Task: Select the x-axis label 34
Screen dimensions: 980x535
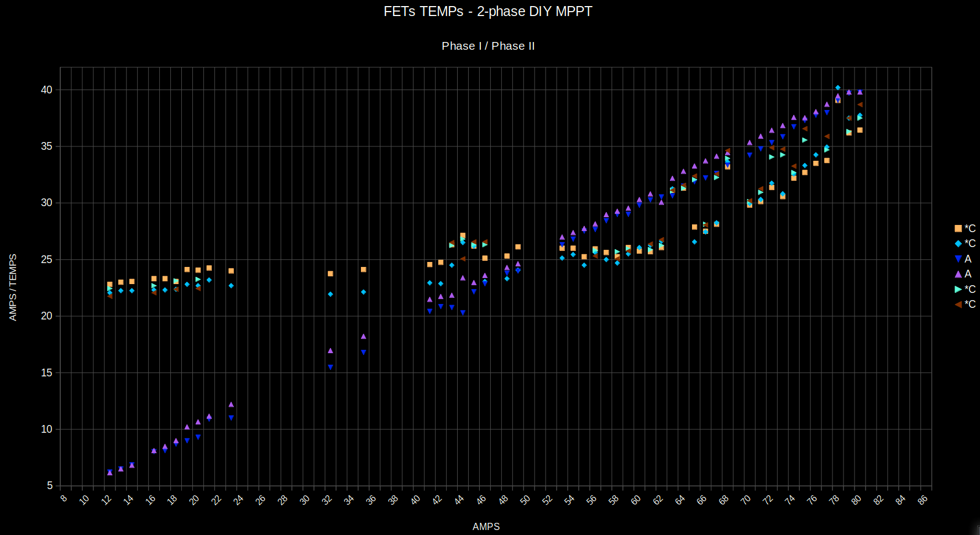Action: tap(349, 500)
